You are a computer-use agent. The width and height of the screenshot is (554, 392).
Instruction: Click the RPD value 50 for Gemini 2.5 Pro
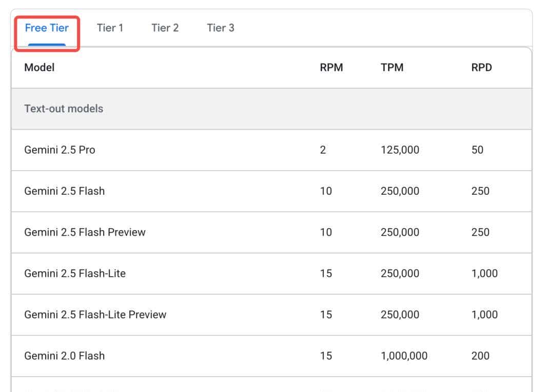[477, 150]
